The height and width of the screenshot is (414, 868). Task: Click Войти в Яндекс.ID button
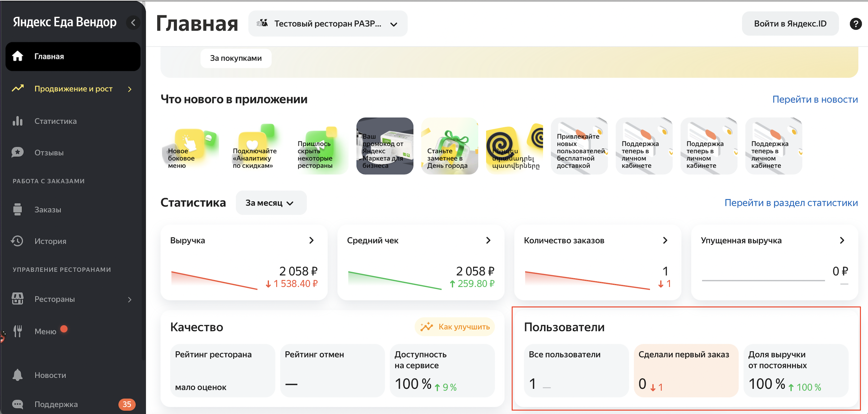tap(790, 24)
